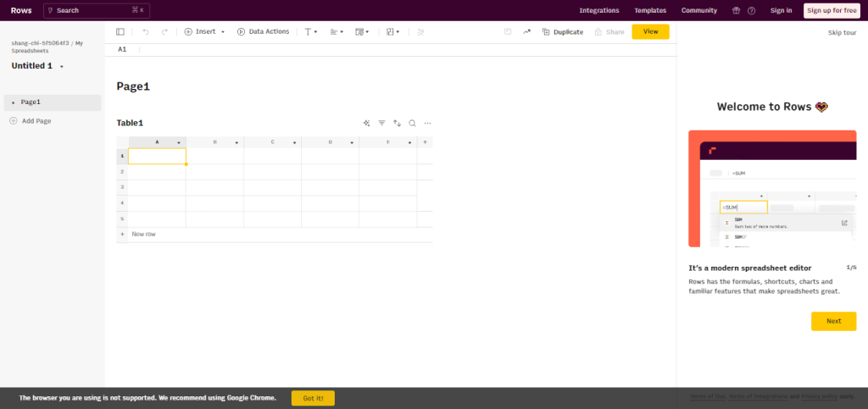The width and height of the screenshot is (868, 409).
Task: Click the trend chart icon
Action: (526, 32)
